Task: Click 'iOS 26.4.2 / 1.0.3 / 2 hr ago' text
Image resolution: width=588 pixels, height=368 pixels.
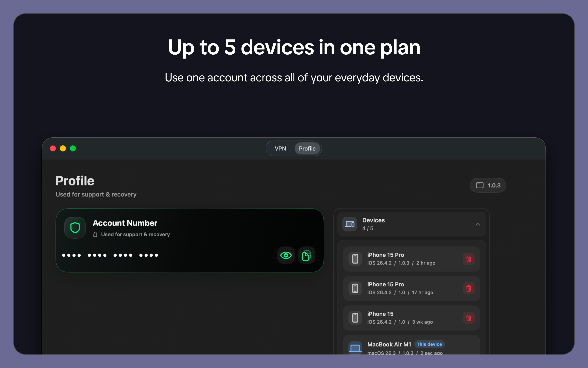Action: [x=401, y=263]
